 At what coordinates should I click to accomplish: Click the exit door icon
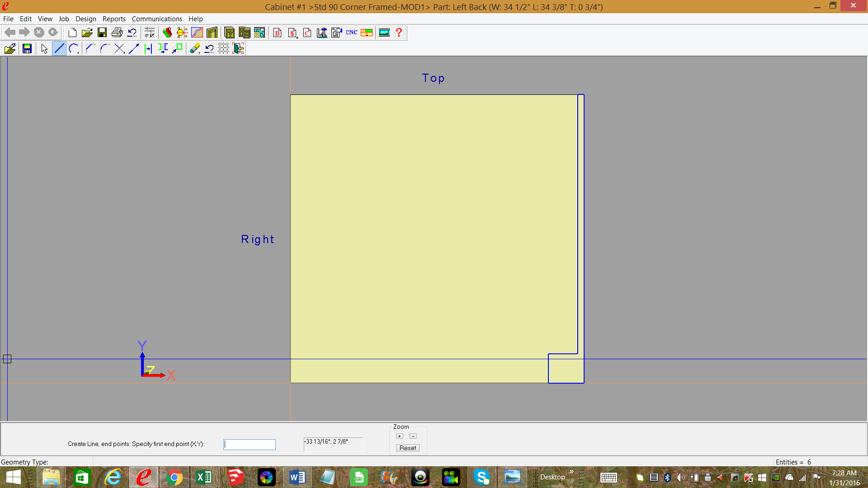pos(238,48)
